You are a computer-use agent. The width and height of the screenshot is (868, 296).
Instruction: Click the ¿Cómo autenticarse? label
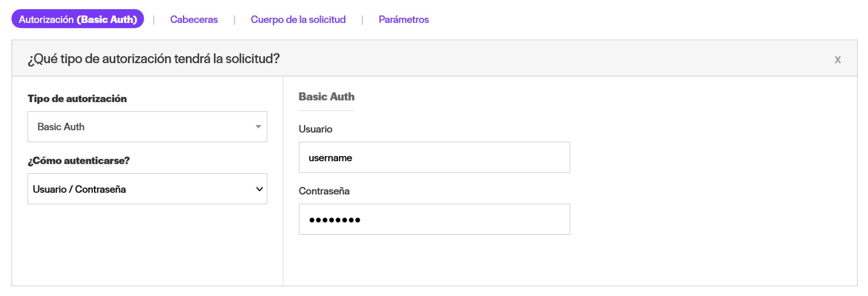coord(79,161)
